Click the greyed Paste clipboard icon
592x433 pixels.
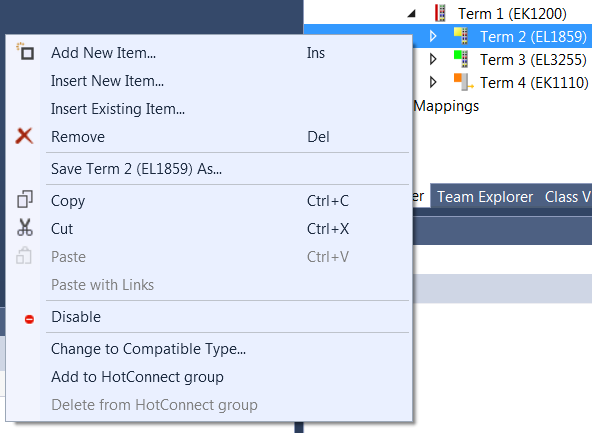(x=24, y=256)
